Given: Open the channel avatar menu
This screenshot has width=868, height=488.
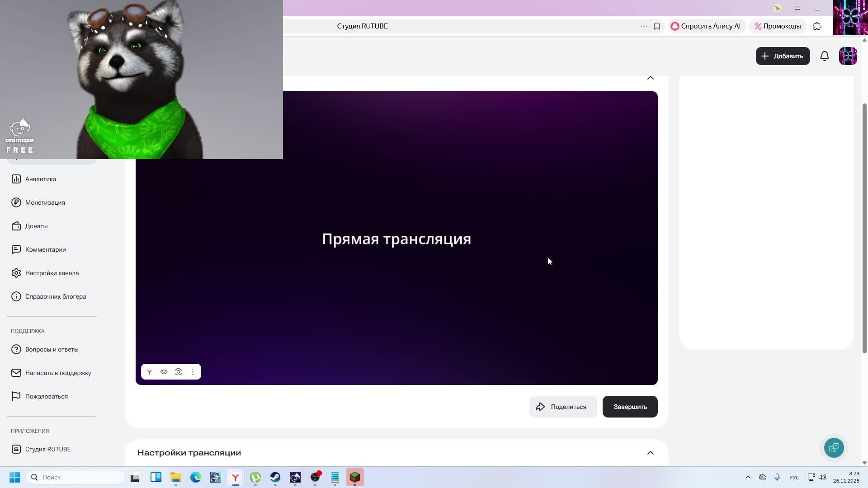Looking at the screenshot, I should click(848, 56).
